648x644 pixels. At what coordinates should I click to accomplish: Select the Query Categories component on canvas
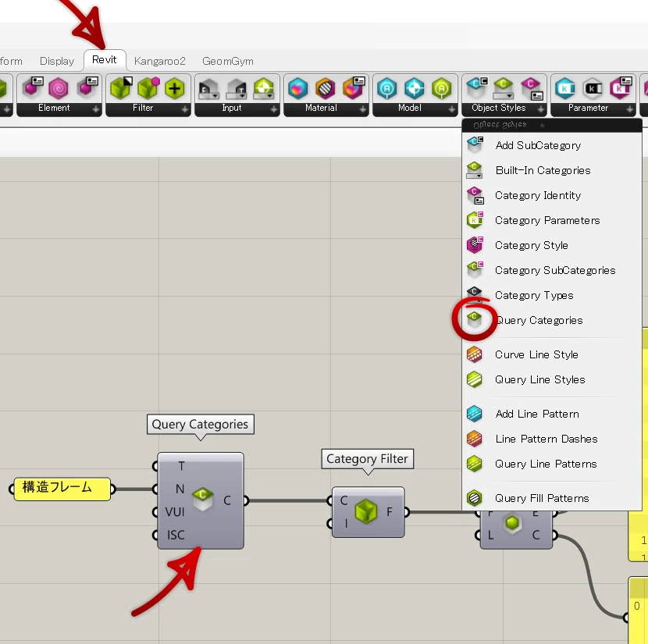coord(202,500)
